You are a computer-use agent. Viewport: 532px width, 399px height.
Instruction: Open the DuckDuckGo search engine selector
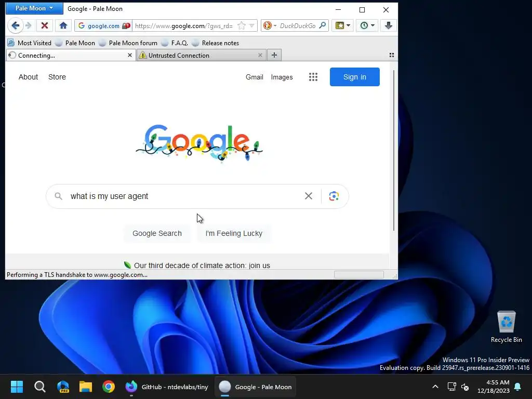click(270, 26)
